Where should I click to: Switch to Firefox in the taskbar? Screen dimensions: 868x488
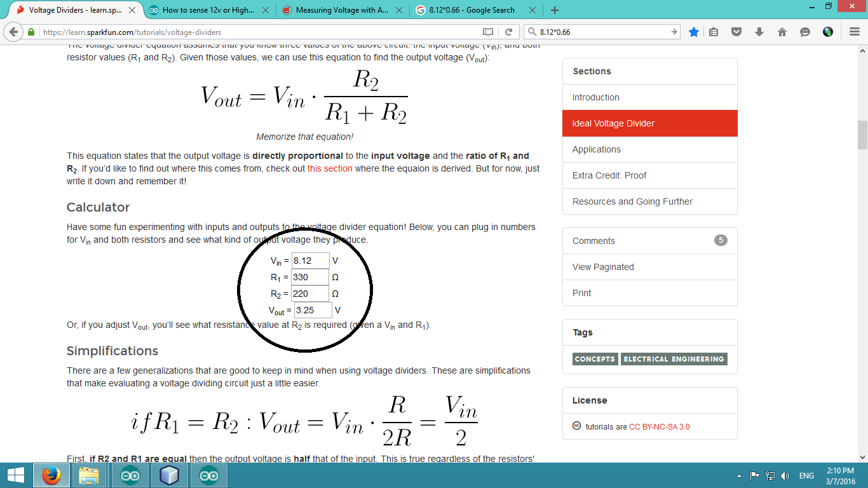51,475
